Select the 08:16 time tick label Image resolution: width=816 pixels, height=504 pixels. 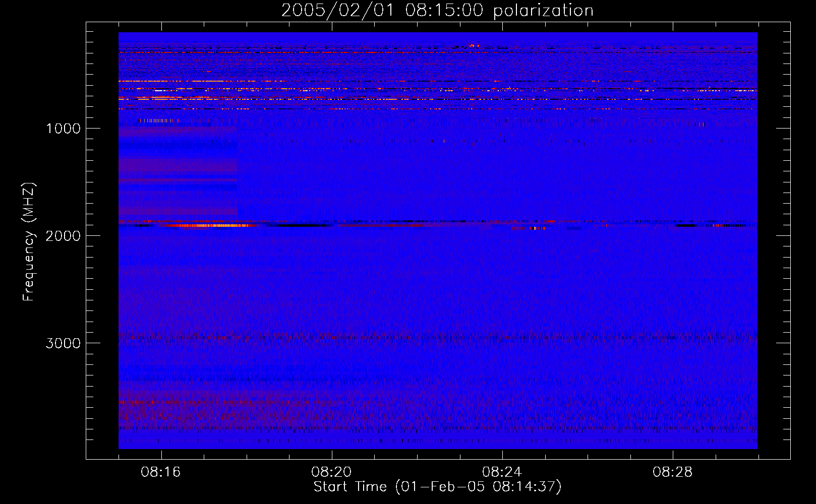click(x=161, y=472)
